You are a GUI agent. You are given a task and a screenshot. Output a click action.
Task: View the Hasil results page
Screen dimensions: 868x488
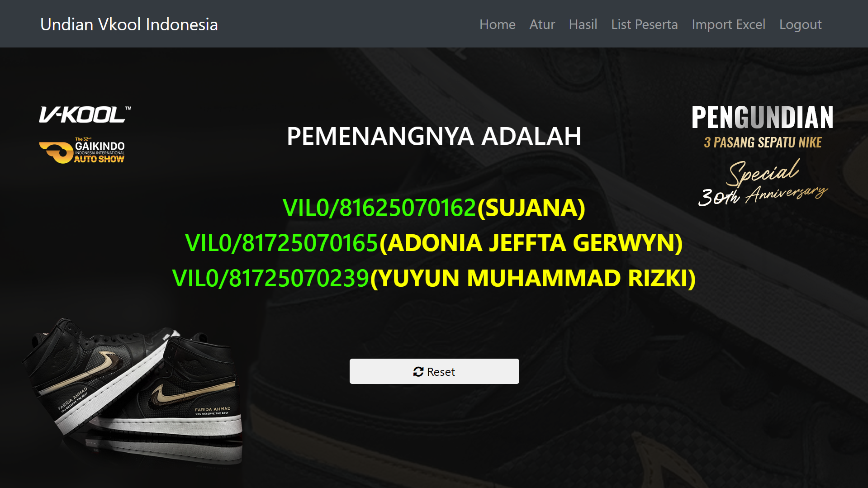(x=583, y=24)
